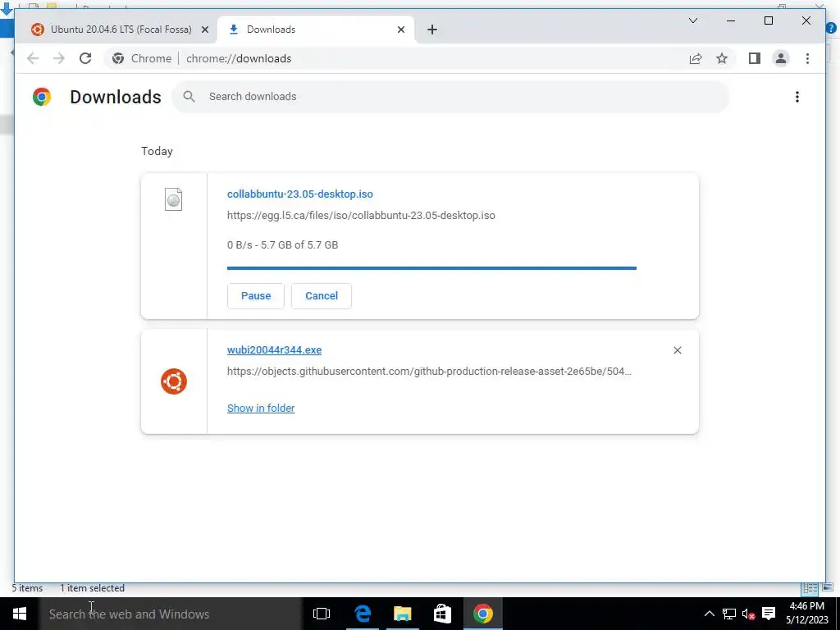Click Show in folder for wubi
Screen dimensions: 840x630
pos(261,409)
